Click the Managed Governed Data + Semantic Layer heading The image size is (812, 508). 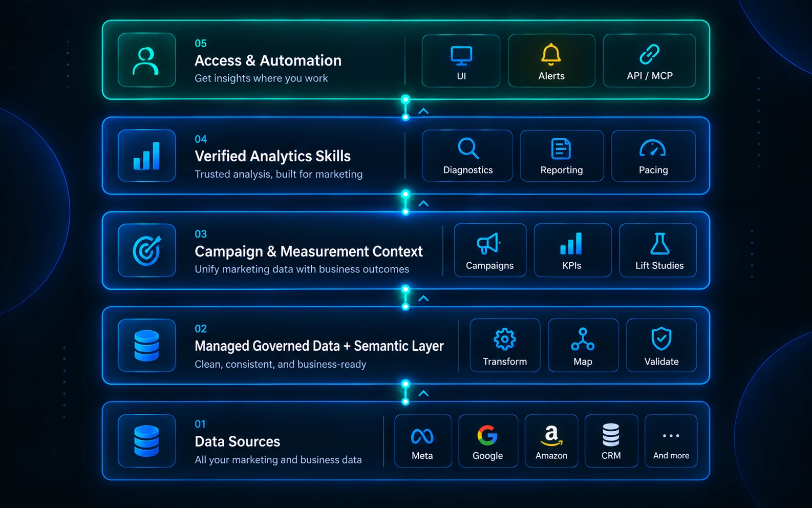(319, 346)
